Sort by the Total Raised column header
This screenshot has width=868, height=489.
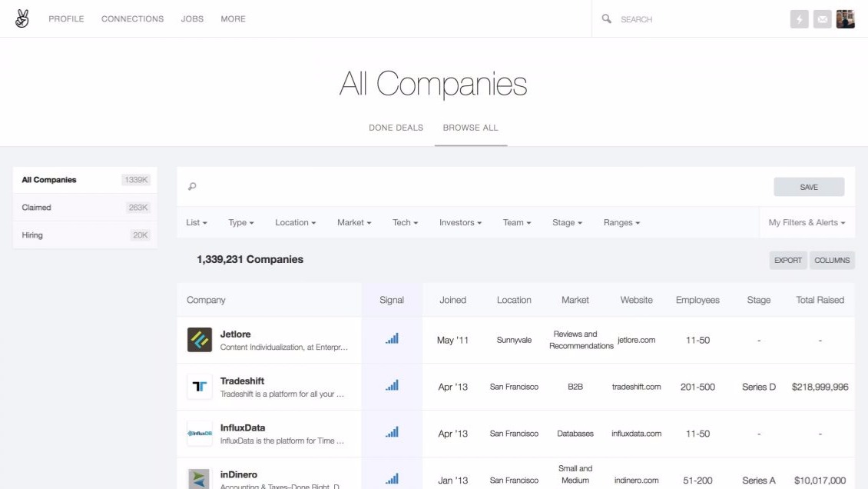(x=820, y=300)
